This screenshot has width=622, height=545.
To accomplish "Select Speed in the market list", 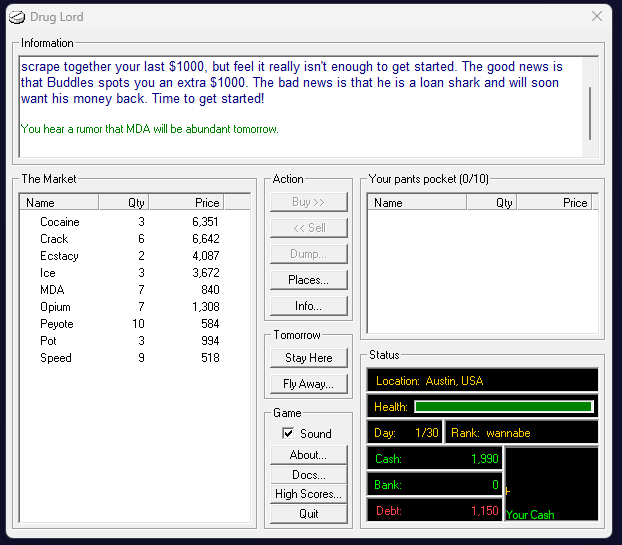I will pos(56,358).
